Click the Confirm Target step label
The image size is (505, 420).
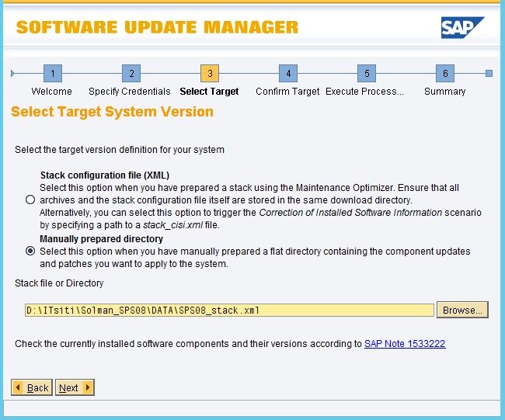(287, 92)
